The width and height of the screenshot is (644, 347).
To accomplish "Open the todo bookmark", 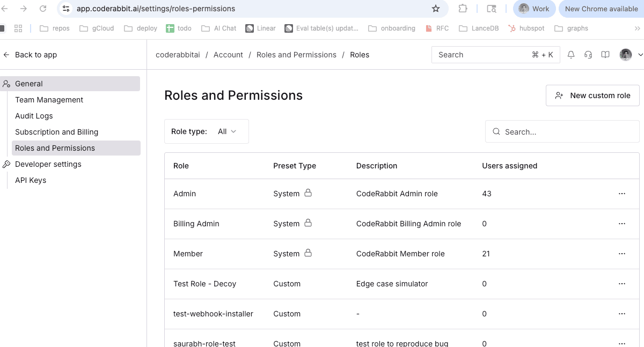I will tap(179, 28).
